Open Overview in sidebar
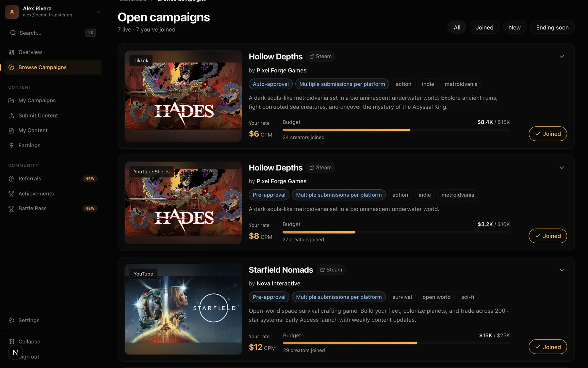This screenshot has width=588, height=368. [x=53, y=52]
